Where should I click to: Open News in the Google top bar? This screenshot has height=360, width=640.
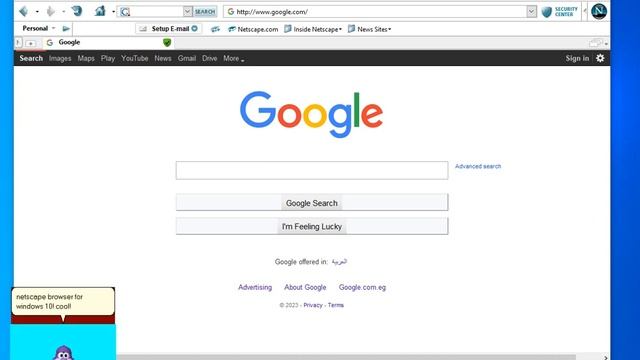pos(163,58)
